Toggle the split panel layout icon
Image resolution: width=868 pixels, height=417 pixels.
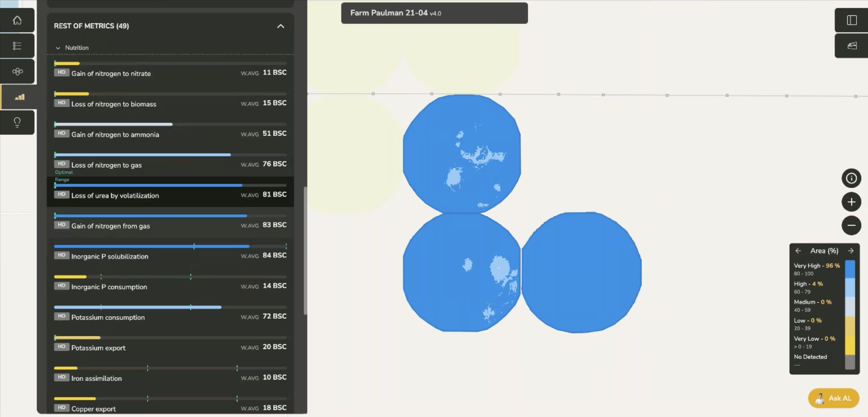(851, 20)
